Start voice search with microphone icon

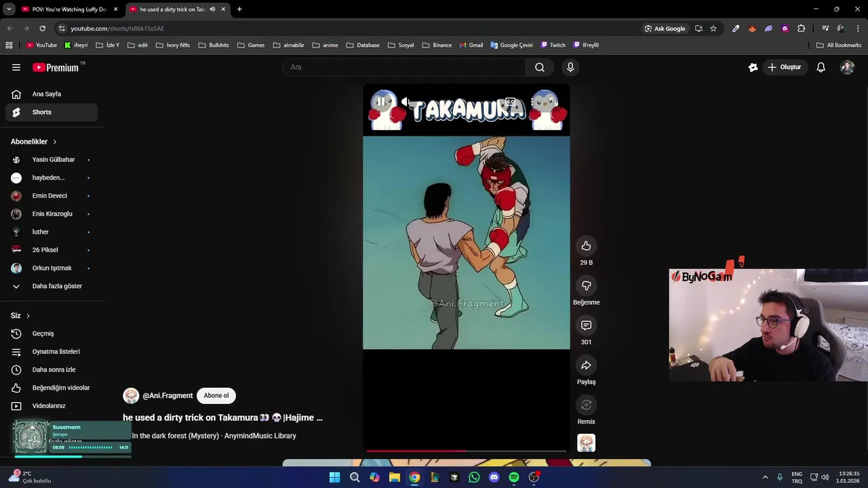(x=570, y=67)
